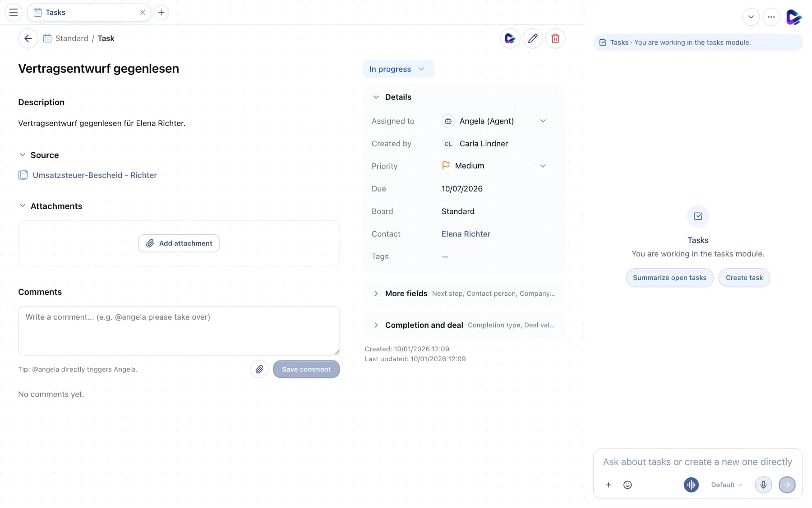Click the Tasks module context banner
Image resolution: width=812 pixels, height=508 pixels.
coord(698,42)
